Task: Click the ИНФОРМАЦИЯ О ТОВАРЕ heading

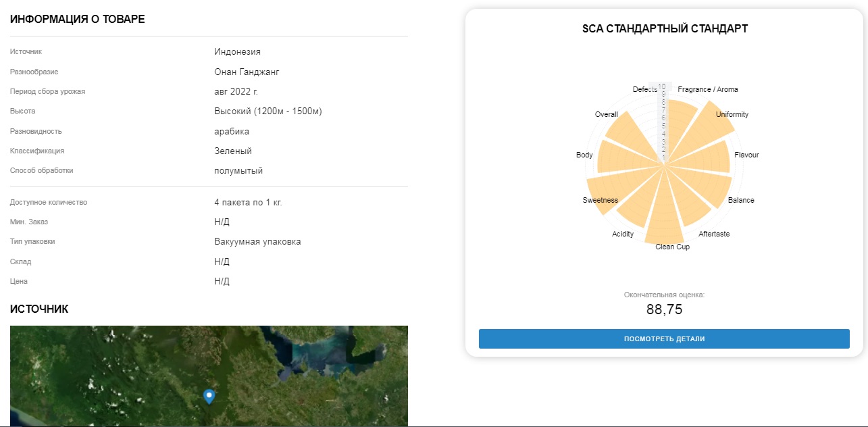Action: [77, 20]
